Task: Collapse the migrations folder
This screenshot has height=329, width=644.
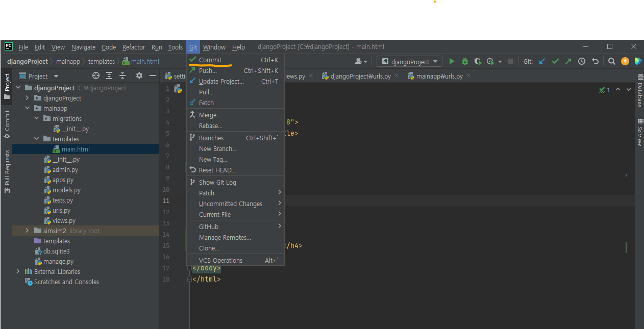Action: point(36,118)
